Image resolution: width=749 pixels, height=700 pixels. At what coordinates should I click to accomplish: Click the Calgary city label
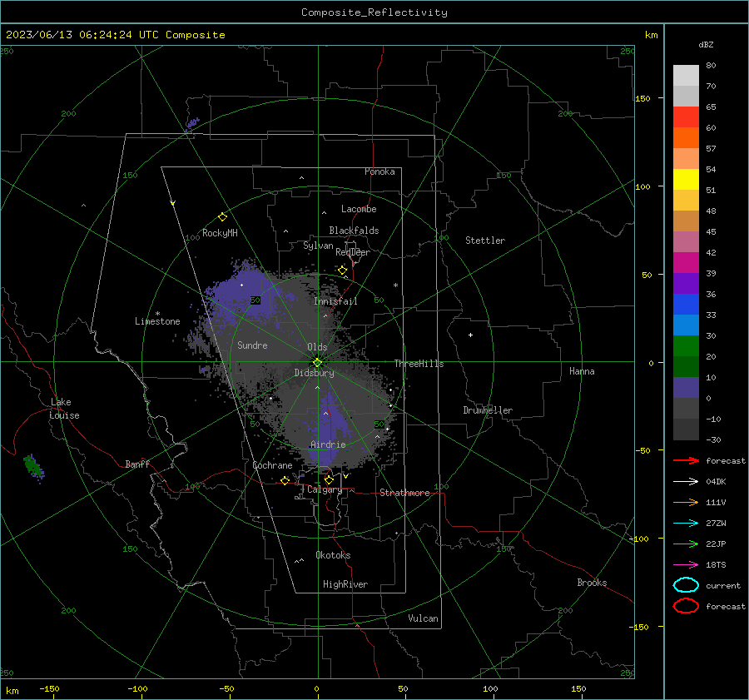[325, 489]
